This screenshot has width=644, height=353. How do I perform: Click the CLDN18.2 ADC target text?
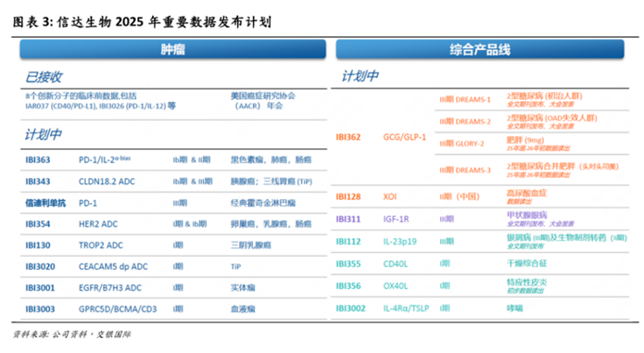click(107, 182)
